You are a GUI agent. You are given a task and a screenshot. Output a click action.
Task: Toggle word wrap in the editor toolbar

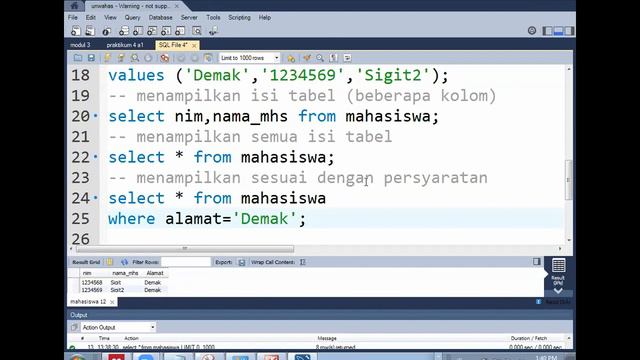pyautogui.click(x=347, y=58)
